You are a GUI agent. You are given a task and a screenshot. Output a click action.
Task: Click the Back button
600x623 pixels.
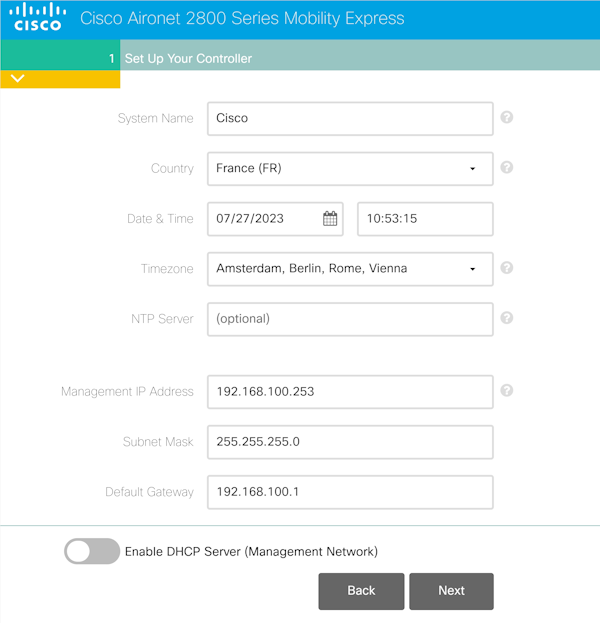(x=361, y=591)
